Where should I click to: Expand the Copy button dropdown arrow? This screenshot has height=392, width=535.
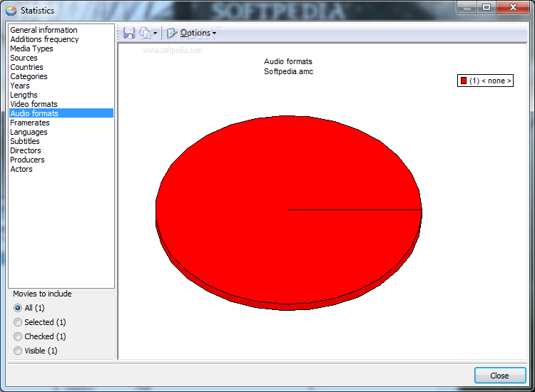156,33
